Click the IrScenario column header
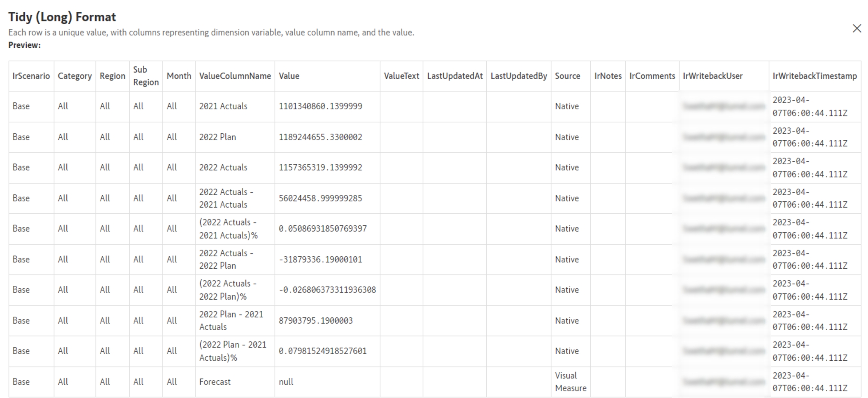Viewport: 868px width, 398px height. click(31, 76)
